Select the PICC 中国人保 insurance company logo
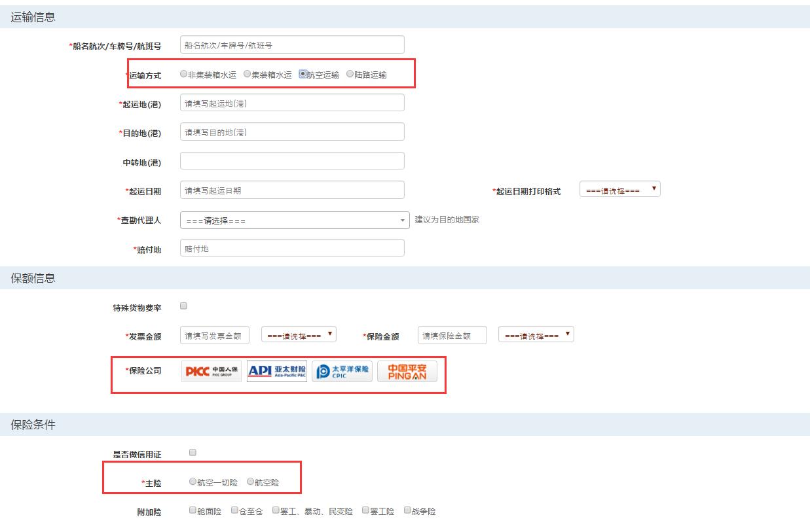This screenshot has width=810, height=532. pos(212,371)
